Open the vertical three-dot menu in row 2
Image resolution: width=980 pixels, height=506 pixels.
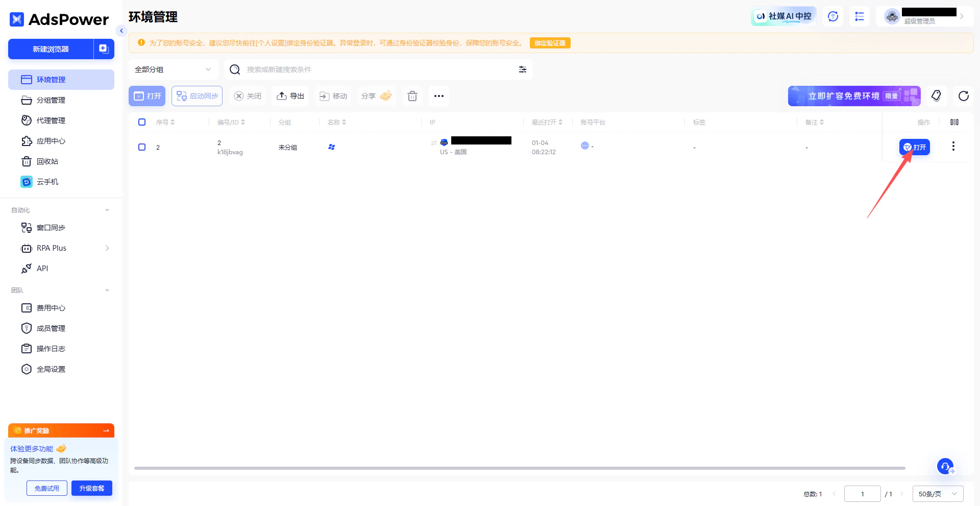coord(953,147)
